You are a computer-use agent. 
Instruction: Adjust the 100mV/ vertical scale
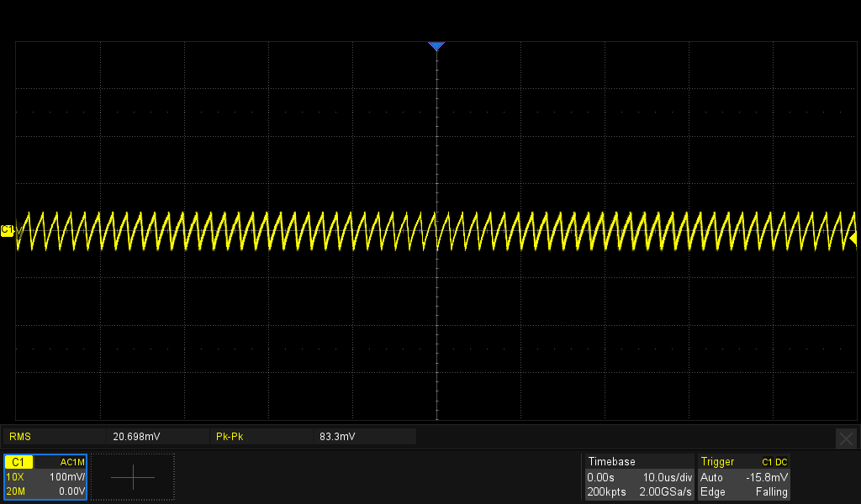coord(66,477)
